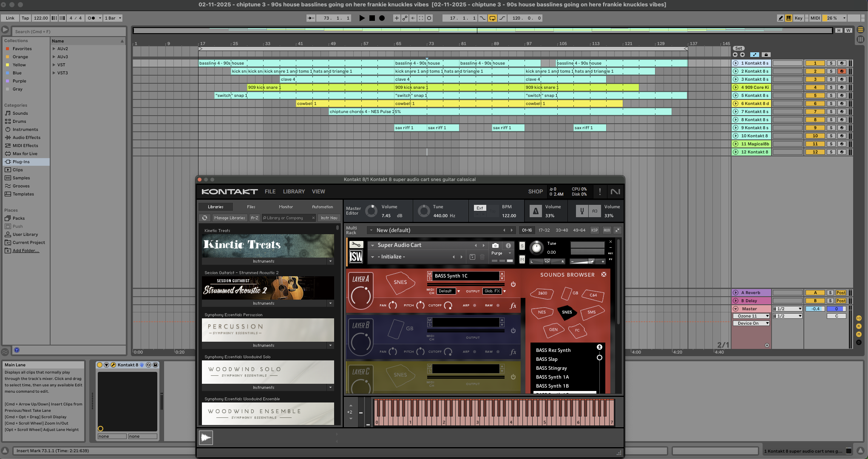Start playback with the Play button
The width and height of the screenshot is (868, 459).
[362, 18]
